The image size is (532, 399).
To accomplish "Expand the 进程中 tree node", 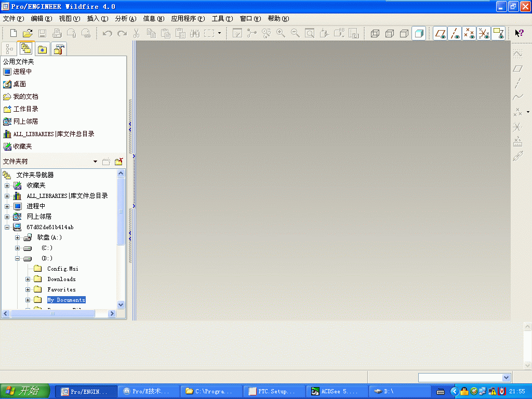I will (x=7, y=206).
